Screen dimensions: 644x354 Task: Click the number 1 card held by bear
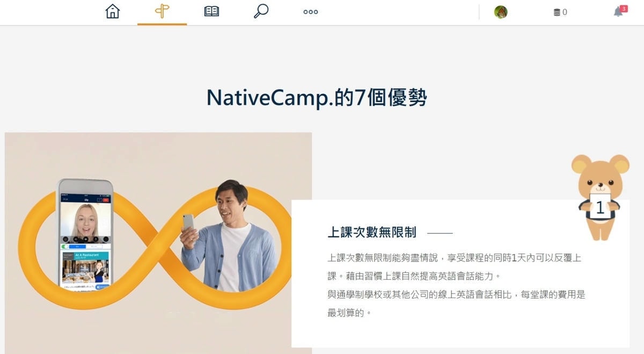point(600,207)
